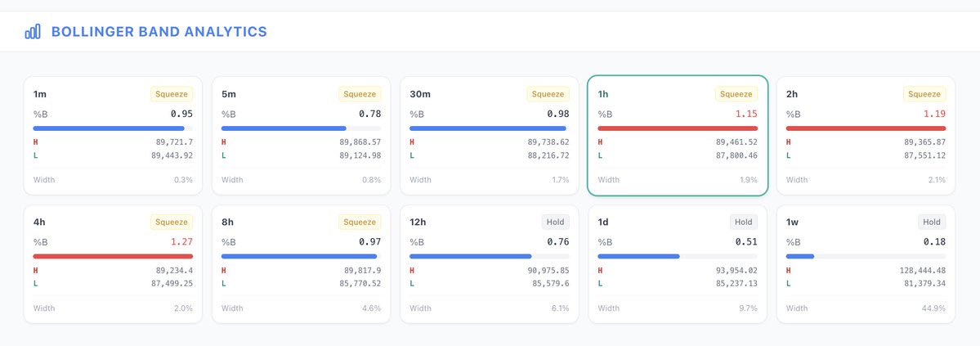The width and height of the screenshot is (980, 346).
Task: Click the Hold badge on the 1w card
Action: pos(932,222)
